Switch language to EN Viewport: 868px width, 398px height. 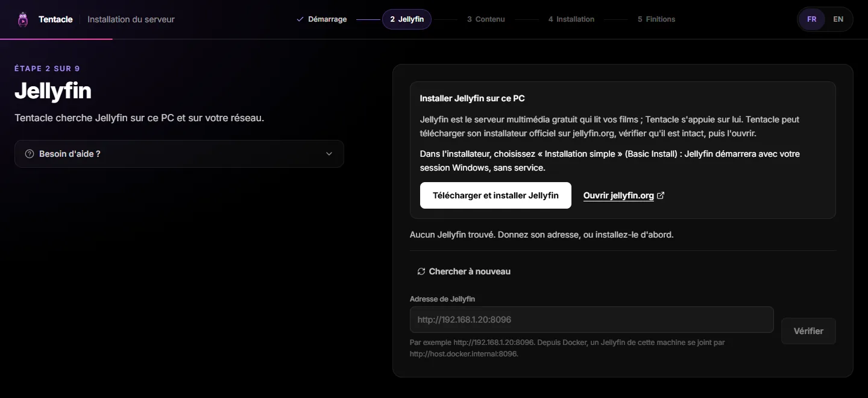pos(838,19)
